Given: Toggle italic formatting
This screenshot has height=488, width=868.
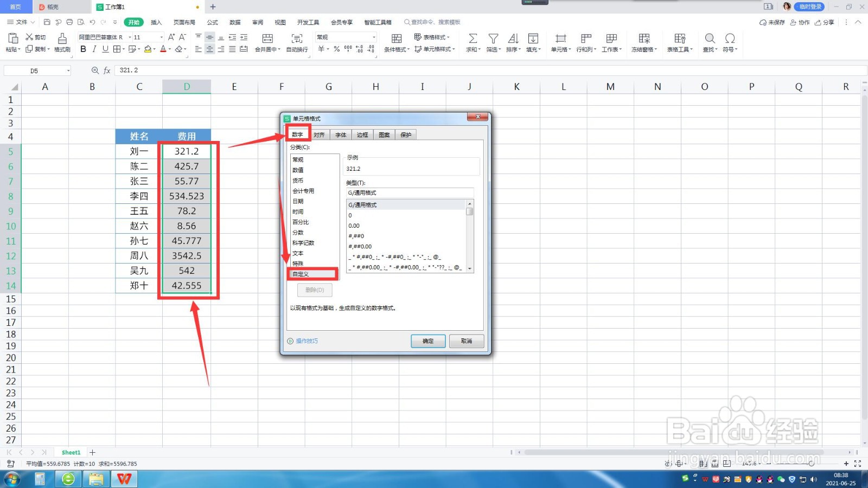Looking at the screenshot, I should pos(94,49).
